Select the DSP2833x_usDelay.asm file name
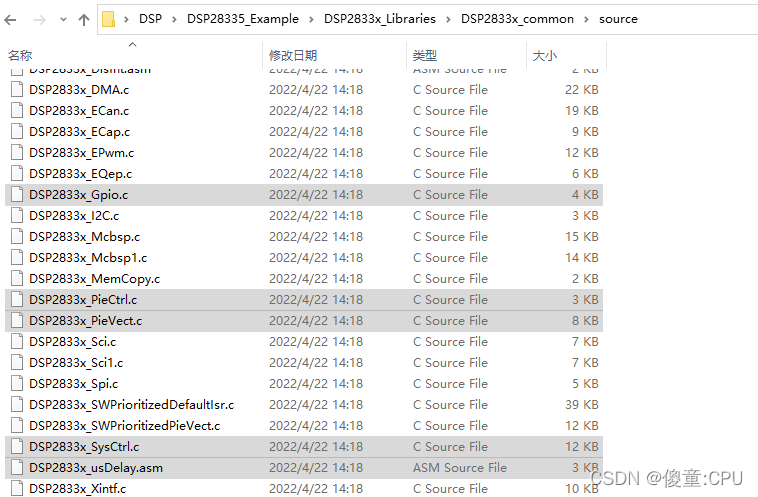This screenshot has width=758, height=497. point(96,468)
